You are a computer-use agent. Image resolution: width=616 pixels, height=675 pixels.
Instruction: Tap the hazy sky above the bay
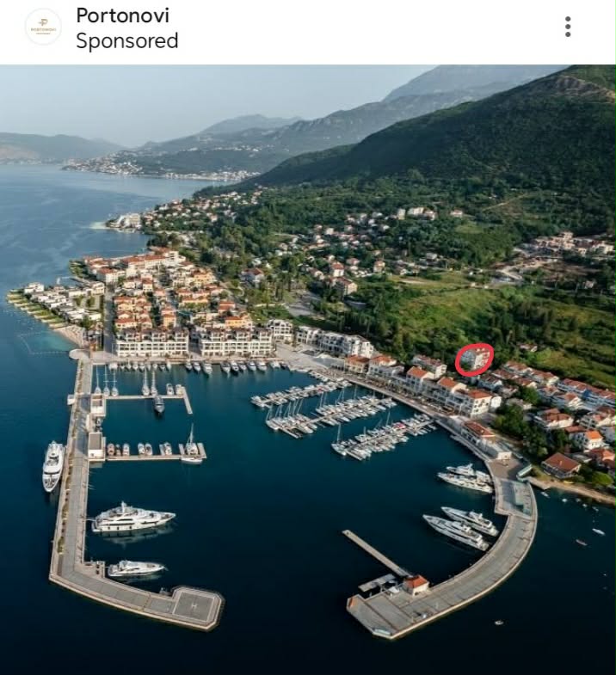[194, 97]
